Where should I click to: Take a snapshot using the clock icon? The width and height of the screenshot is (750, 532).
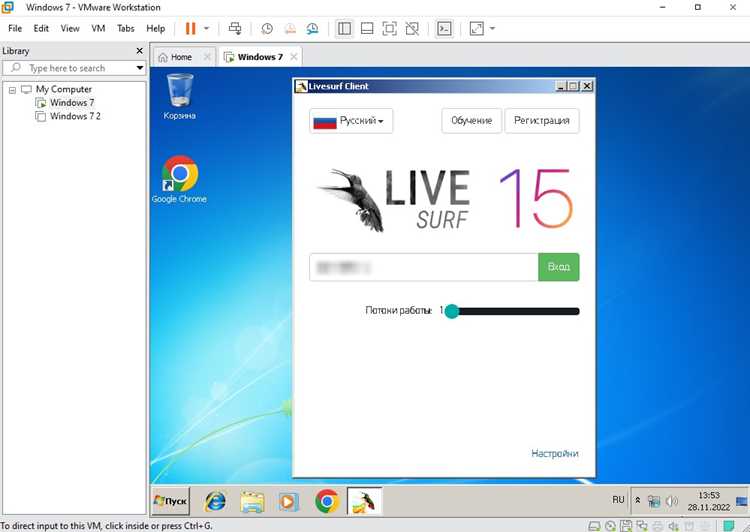coord(267,29)
